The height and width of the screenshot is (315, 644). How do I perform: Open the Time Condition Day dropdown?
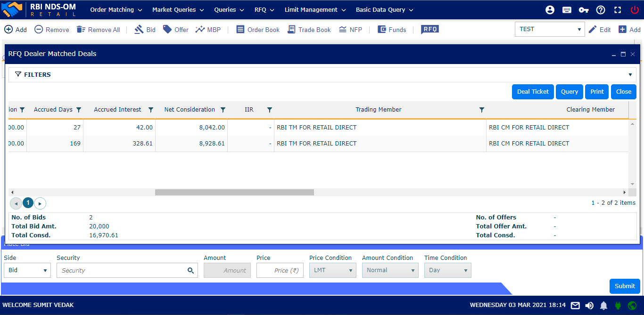tap(448, 270)
